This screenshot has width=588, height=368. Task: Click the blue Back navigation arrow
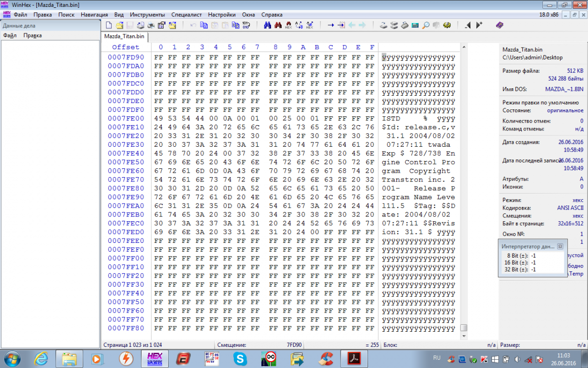[x=352, y=25]
